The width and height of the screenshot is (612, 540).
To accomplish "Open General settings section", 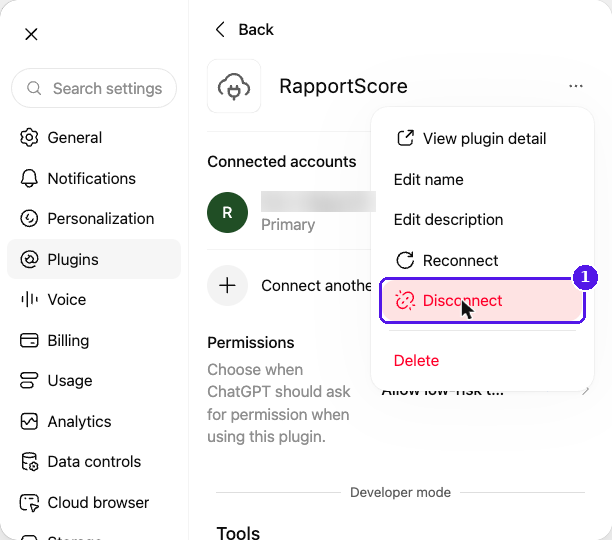I will [94, 137].
